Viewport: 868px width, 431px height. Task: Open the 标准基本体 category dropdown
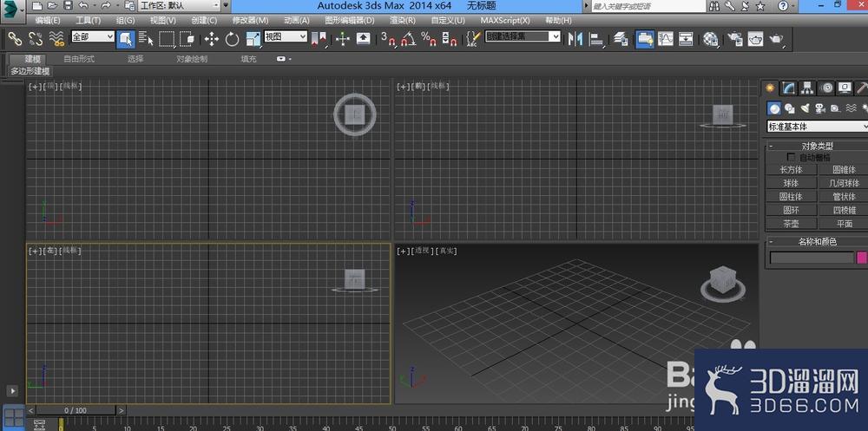(x=817, y=126)
